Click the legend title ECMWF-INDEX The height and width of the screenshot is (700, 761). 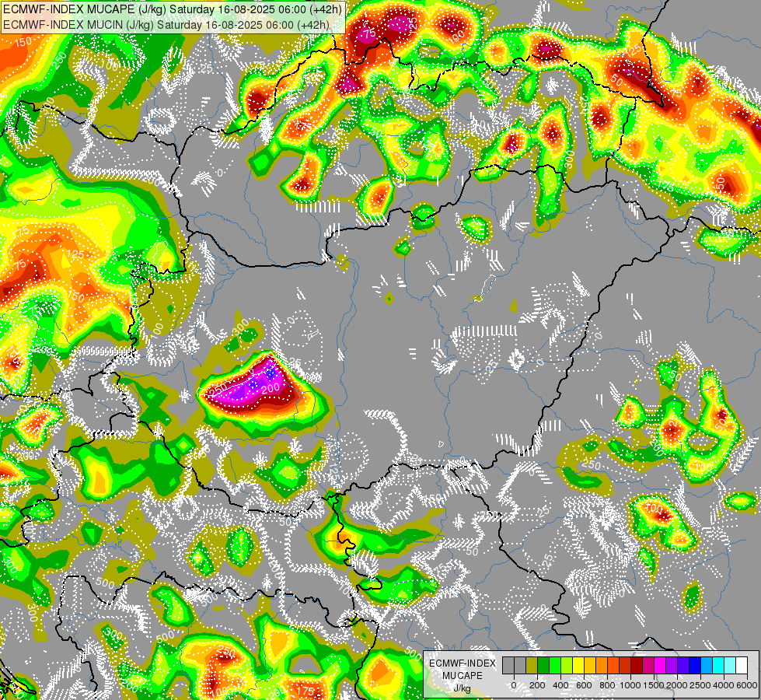[463, 663]
